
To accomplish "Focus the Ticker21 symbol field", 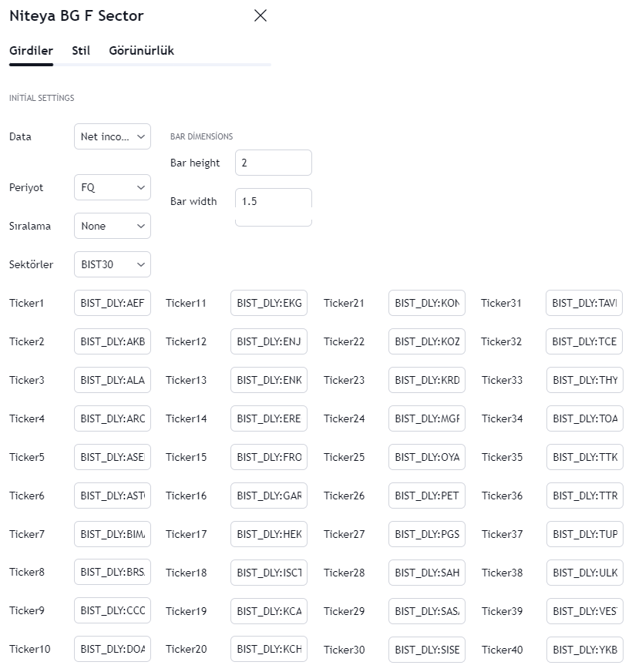I will 427,303.
